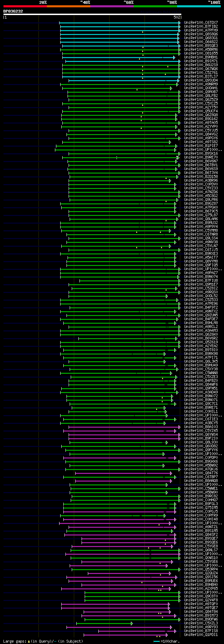
Task: Open hit UniRef100_C5Z761
Action: tap(201, 72)
